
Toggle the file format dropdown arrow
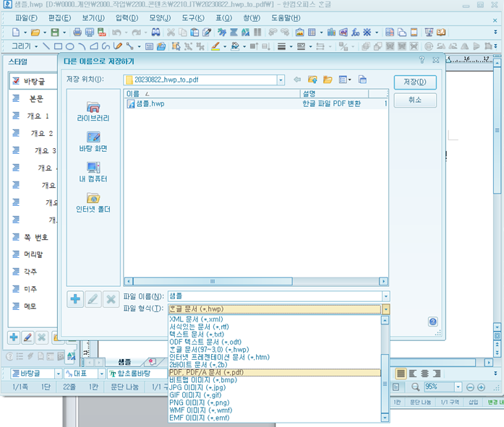(385, 309)
